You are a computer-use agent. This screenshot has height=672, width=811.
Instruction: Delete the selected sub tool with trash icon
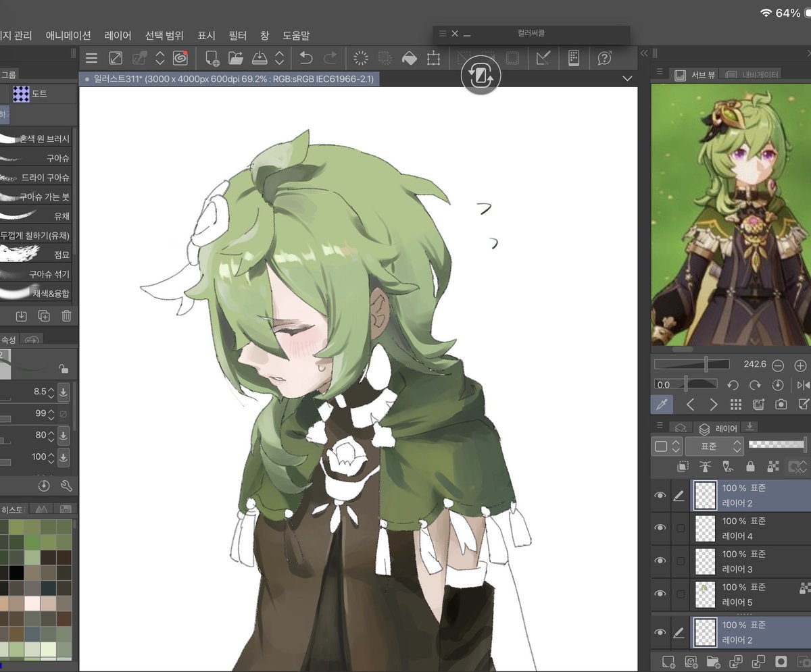click(x=66, y=315)
